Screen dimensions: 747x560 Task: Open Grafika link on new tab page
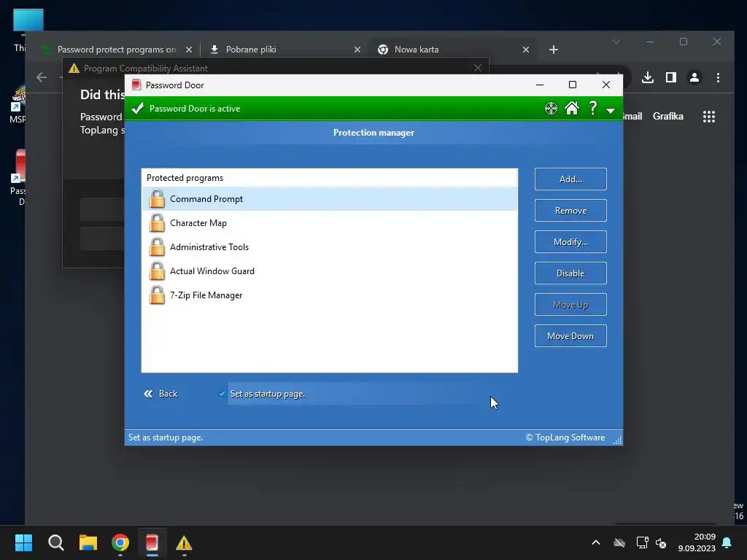(x=668, y=116)
